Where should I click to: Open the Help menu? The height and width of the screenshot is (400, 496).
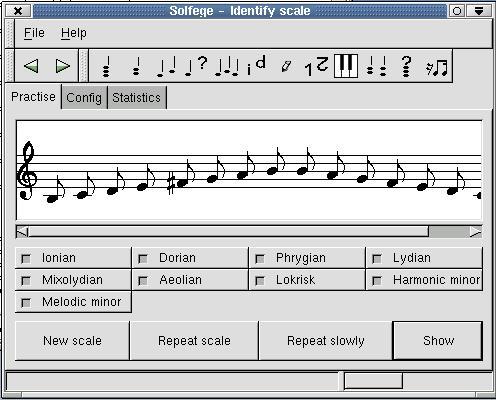pyautogui.click(x=74, y=33)
